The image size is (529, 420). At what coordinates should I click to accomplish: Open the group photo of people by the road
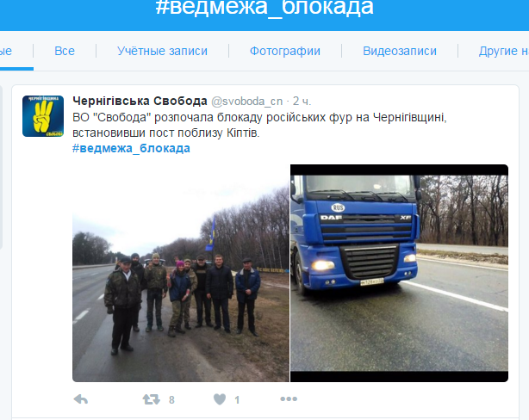click(181, 273)
